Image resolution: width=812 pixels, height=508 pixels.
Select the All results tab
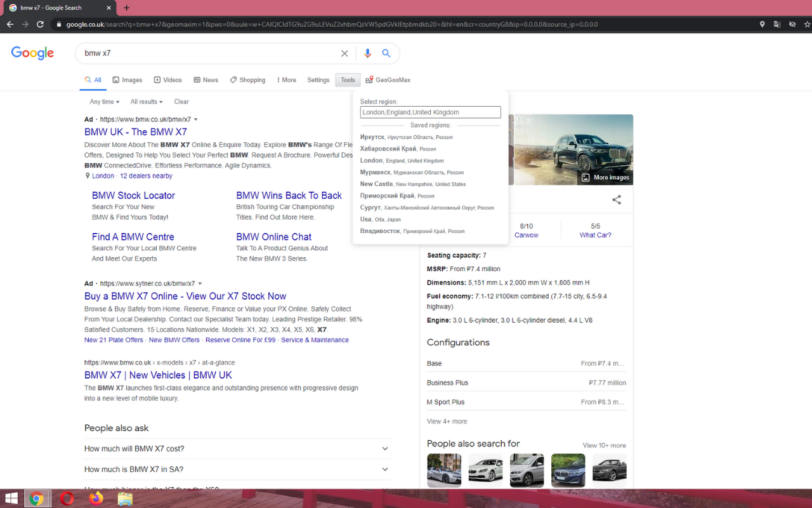click(x=93, y=80)
